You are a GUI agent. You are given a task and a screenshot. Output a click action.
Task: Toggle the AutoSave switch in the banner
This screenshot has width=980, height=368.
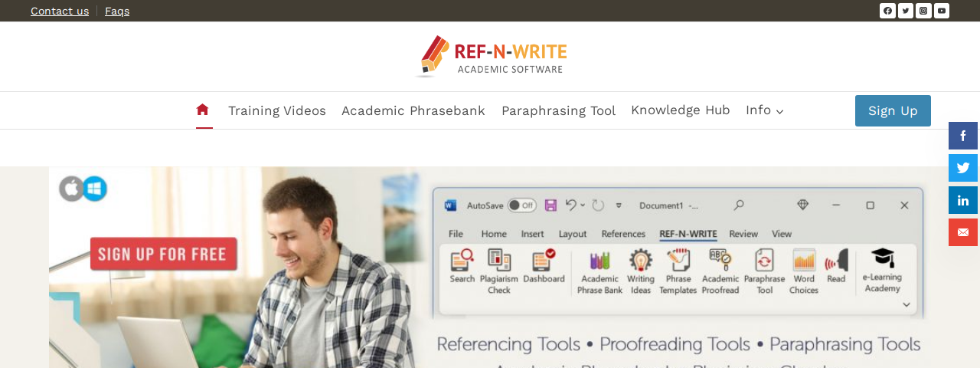[x=521, y=205]
